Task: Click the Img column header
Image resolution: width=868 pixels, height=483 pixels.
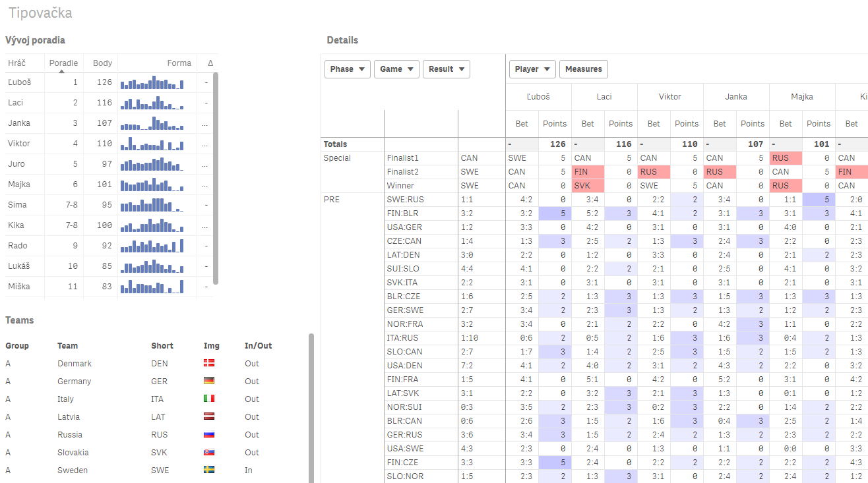Action: 212,345
